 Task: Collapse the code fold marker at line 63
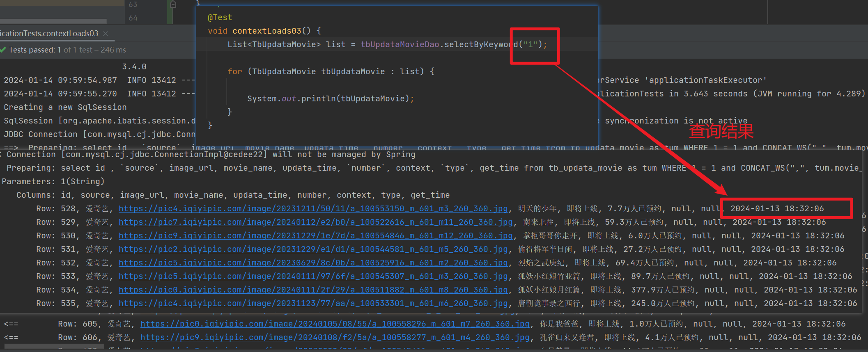pos(173,5)
